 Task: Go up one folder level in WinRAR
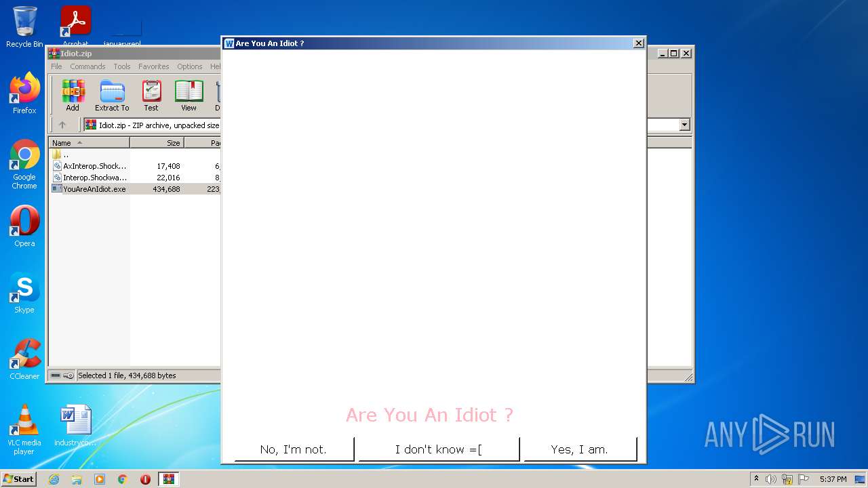62,125
